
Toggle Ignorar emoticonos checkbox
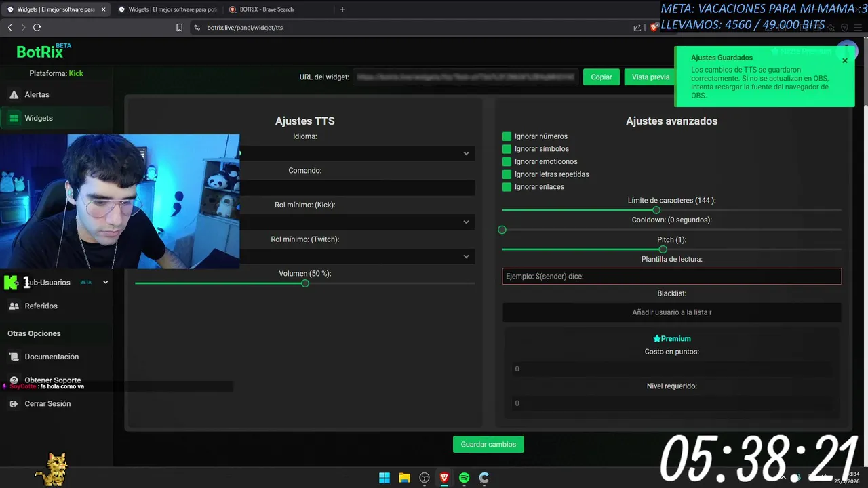click(507, 162)
